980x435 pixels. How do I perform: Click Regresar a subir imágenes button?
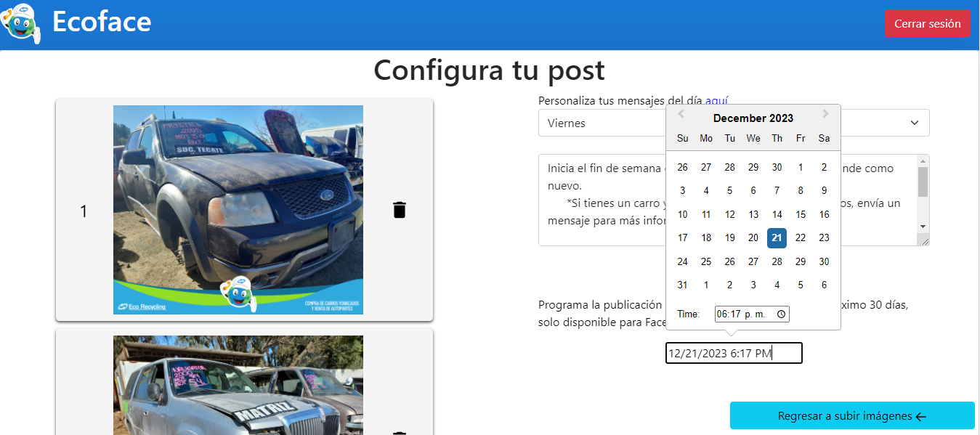851,416
